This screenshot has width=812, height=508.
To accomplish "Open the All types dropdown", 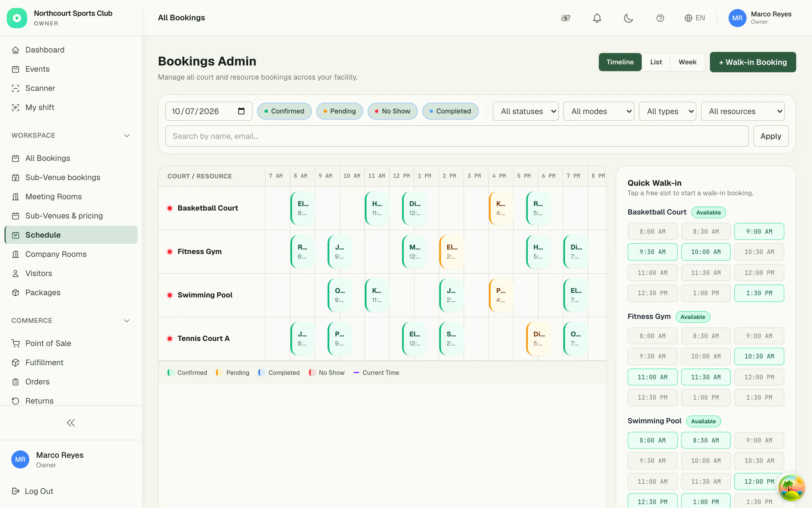I will (x=667, y=111).
